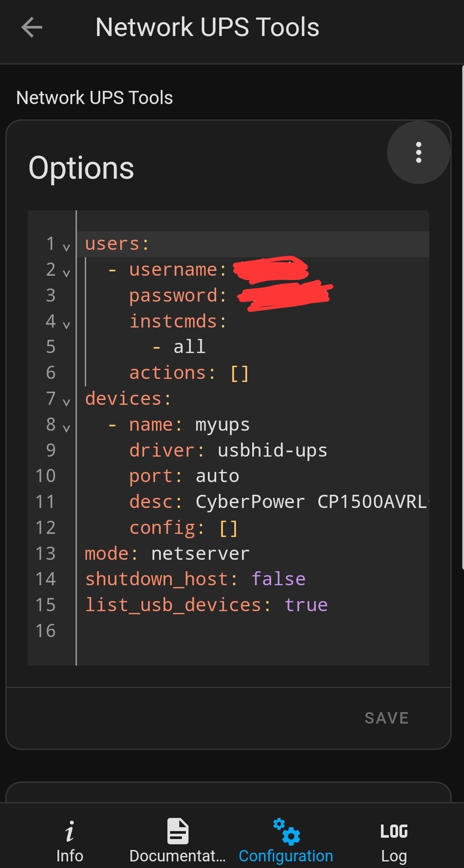
Task: Click empty line 16 in editor
Action: pos(253,631)
